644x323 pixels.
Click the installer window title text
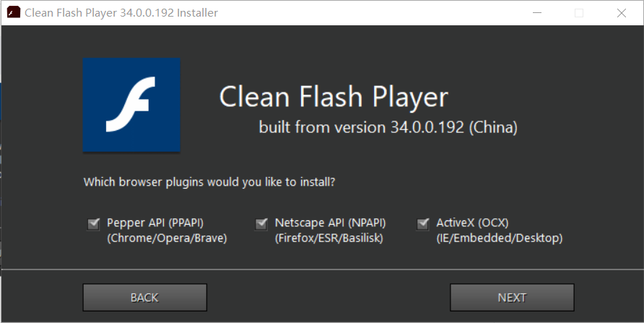click(x=121, y=13)
